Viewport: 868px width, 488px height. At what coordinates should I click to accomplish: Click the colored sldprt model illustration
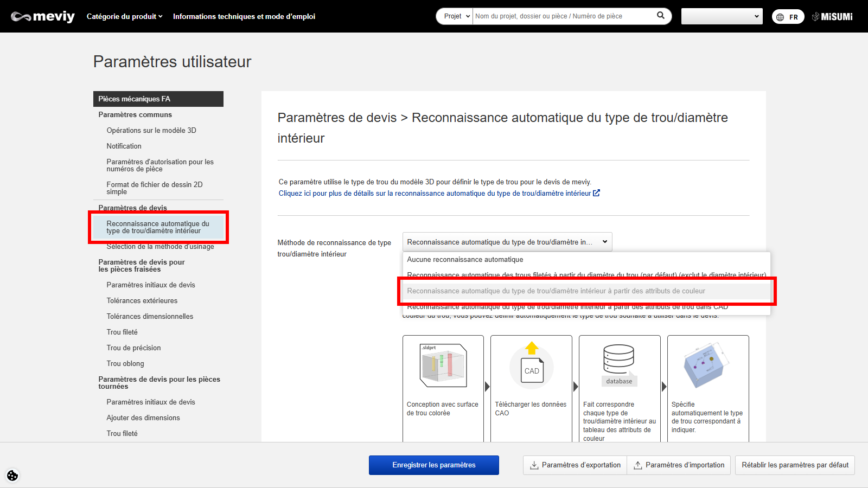coord(443,365)
